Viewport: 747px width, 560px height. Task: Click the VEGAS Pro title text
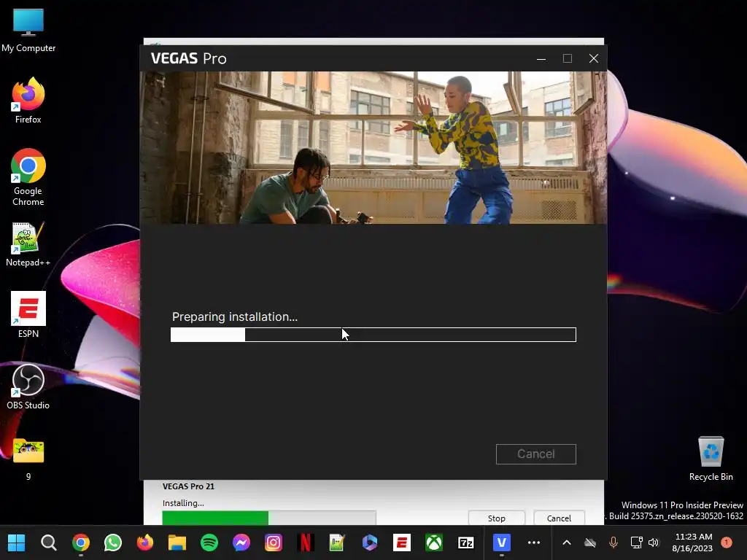coord(189,58)
